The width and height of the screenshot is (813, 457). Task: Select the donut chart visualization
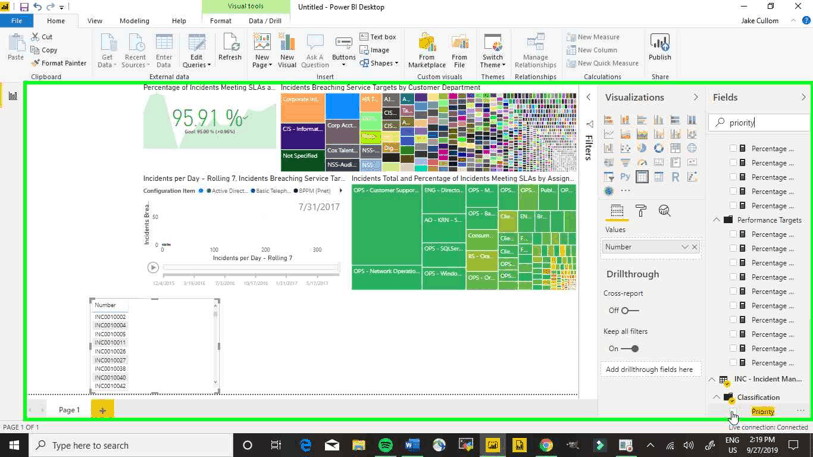pos(658,148)
